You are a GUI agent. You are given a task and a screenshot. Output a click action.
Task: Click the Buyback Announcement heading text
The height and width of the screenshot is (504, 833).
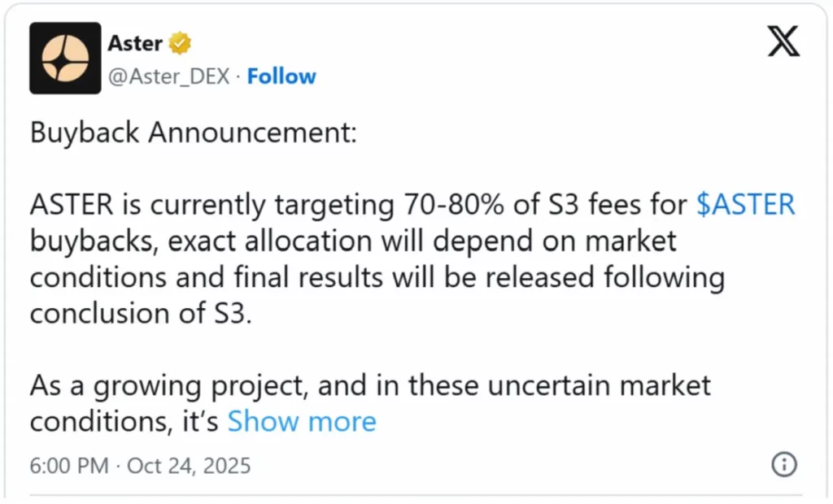tap(194, 133)
